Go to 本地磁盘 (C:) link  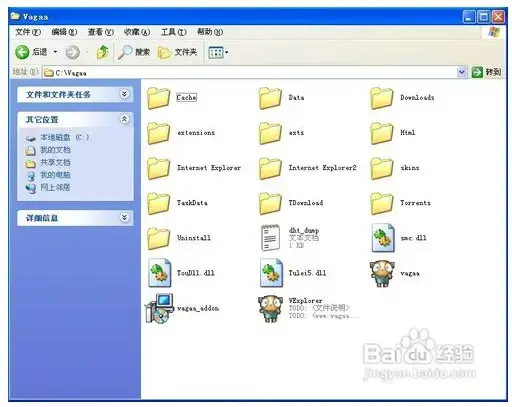point(57,137)
